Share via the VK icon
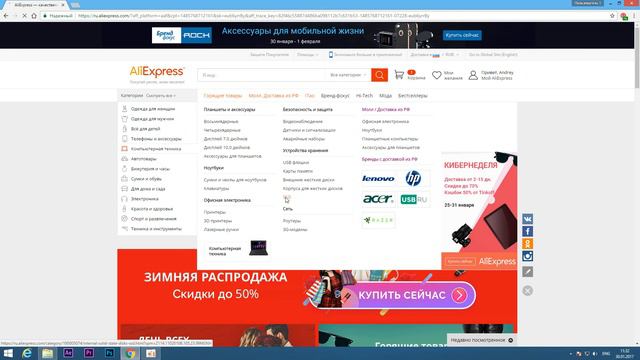The width and height of the screenshot is (640, 360). pyautogui.click(x=527, y=219)
